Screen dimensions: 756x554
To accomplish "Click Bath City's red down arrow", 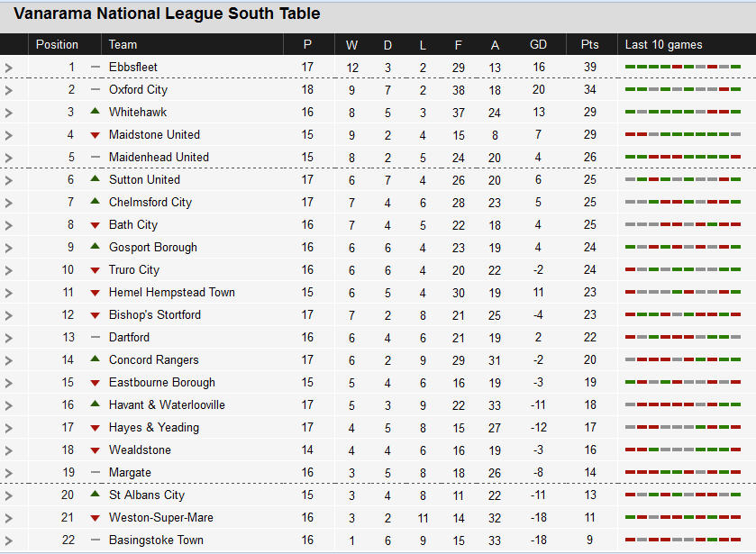I will (x=95, y=225).
